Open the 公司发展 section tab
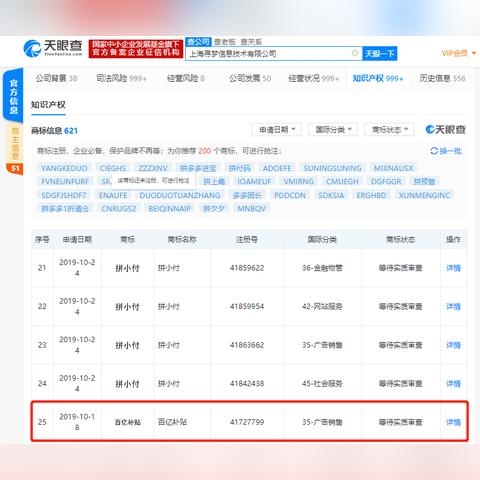 click(x=250, y=78)
